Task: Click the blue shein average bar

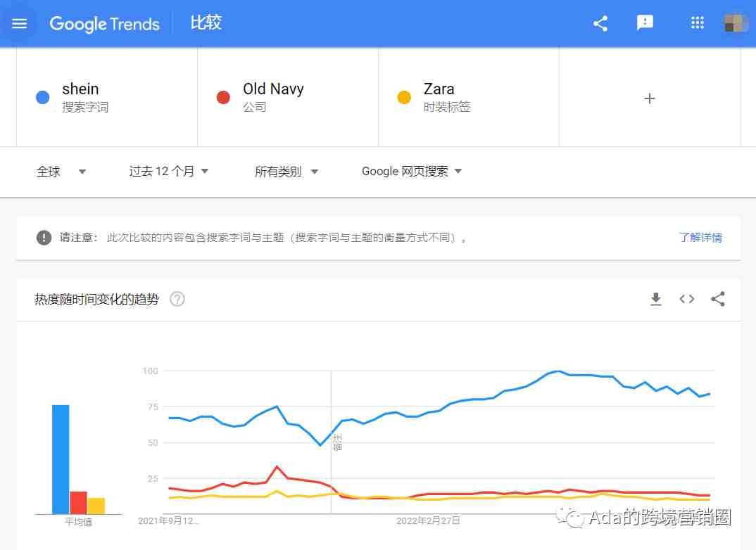Action: pos(61,459)
